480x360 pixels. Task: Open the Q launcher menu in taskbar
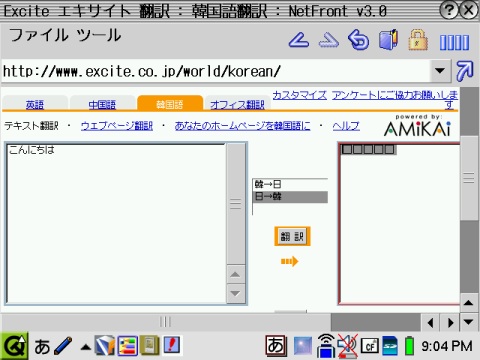coord(14,346)
